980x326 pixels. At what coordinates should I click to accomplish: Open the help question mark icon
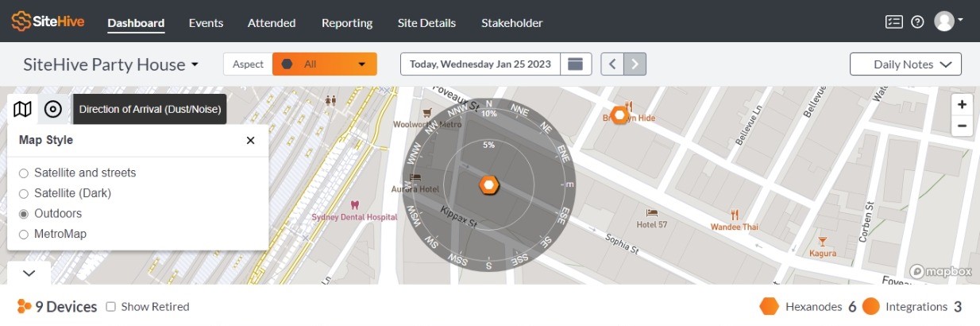point(917,22)
